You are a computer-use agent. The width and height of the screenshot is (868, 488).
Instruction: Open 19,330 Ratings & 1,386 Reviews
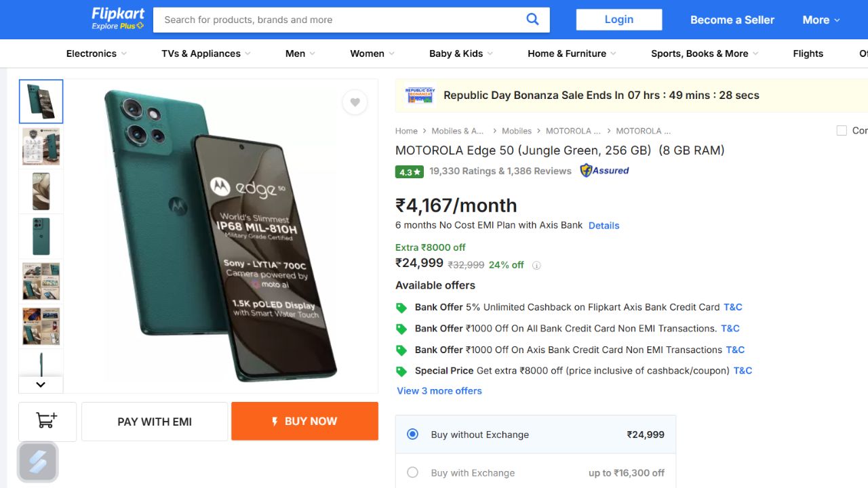coord(500,171)
